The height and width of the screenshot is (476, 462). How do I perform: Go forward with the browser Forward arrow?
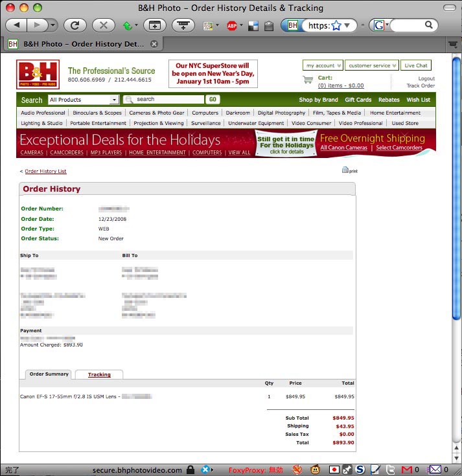pos(37,25)
